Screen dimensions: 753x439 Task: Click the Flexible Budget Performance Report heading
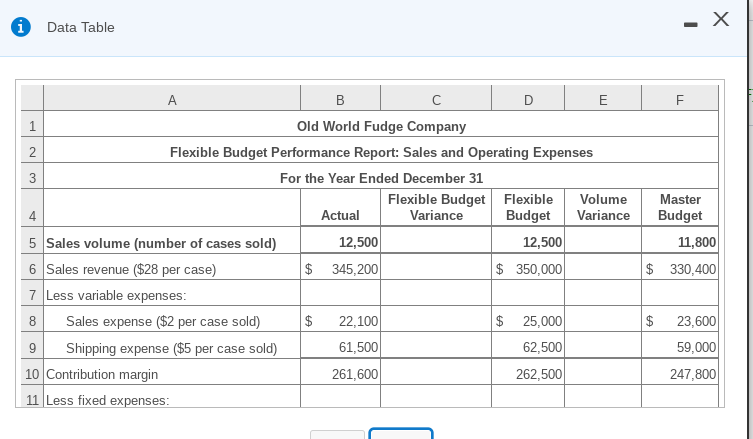point(381,152)
